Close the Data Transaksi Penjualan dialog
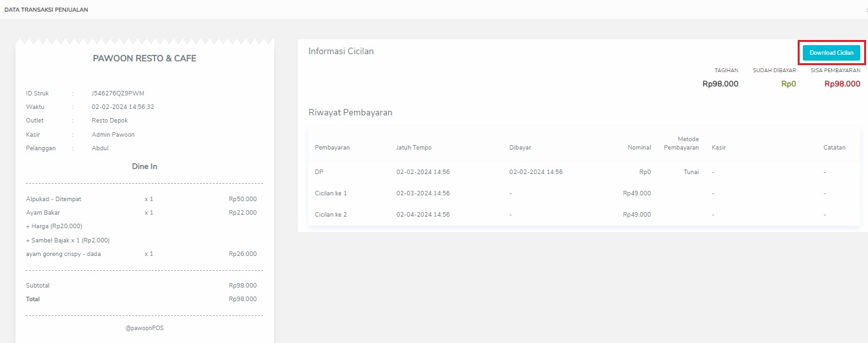868x343 pixels. pyautogui.click(x=865, y=10)
